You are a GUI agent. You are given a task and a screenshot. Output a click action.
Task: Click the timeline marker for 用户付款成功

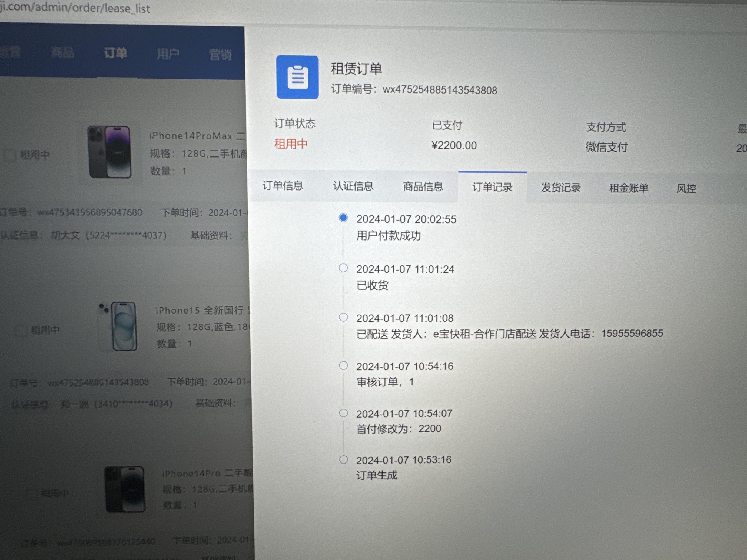pos(343,218)
